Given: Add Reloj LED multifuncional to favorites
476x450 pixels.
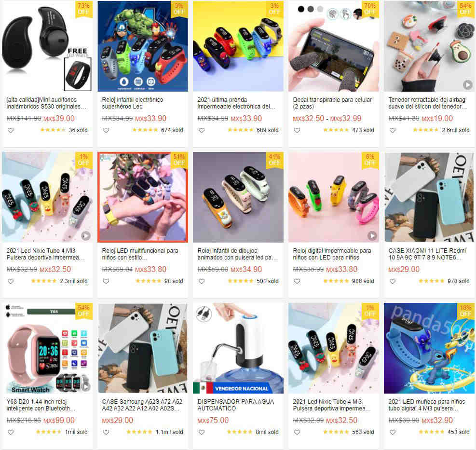Looking at the screenshot, I should [106, 281].
